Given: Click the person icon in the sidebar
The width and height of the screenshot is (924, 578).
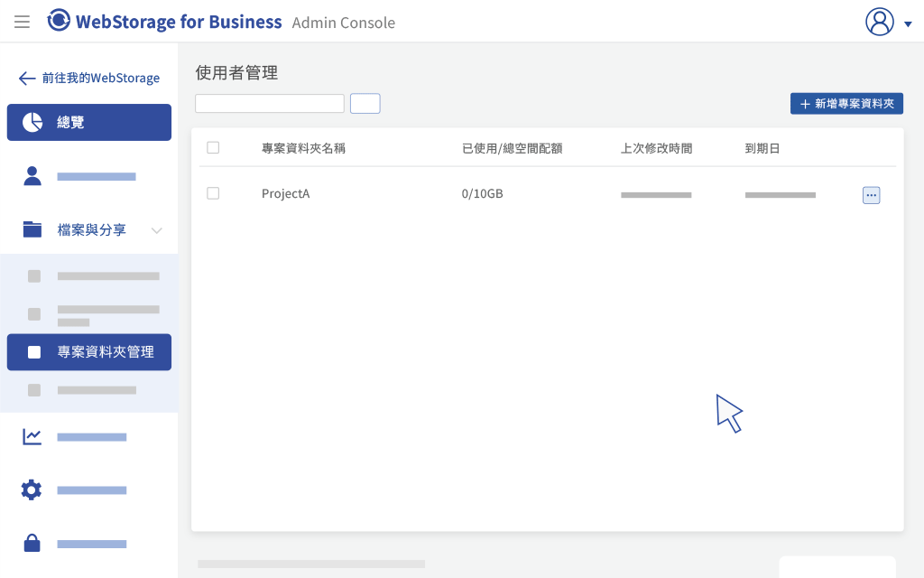Looking at the screenshot, I should pos(32,176).
